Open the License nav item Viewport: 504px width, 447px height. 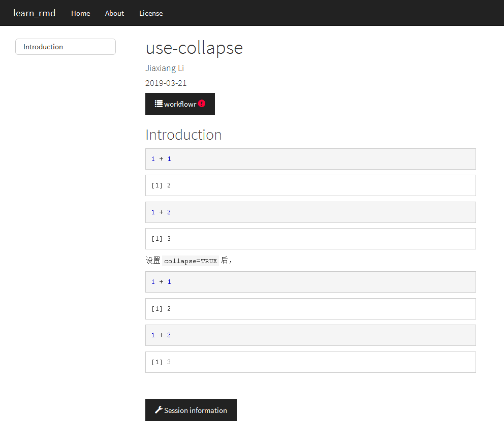[151, 13]
